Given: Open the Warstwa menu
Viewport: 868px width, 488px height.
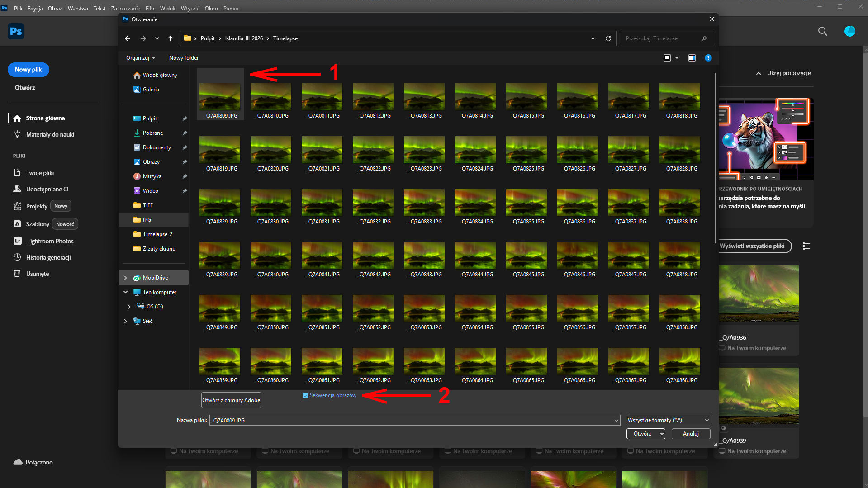Looking at the screenshot, I should tap(78, 8).
